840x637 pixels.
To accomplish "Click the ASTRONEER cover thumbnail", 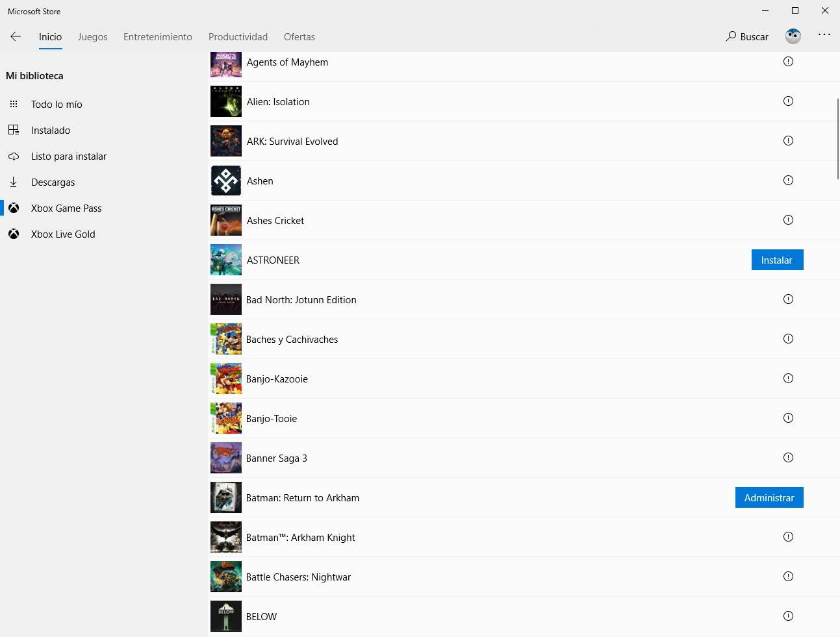I will [x=226, y=260].
